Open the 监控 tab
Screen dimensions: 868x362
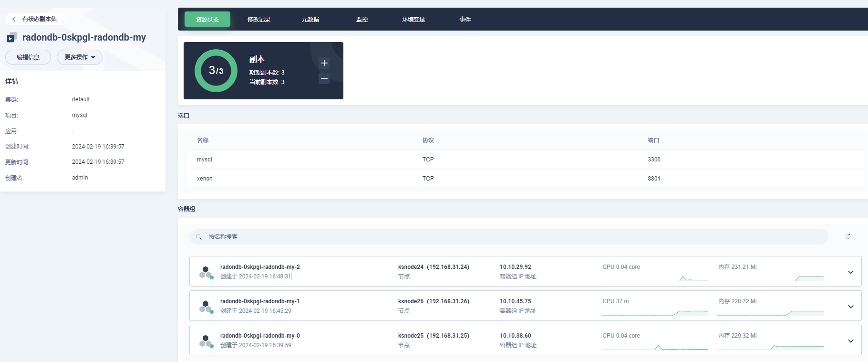[362, 19]
